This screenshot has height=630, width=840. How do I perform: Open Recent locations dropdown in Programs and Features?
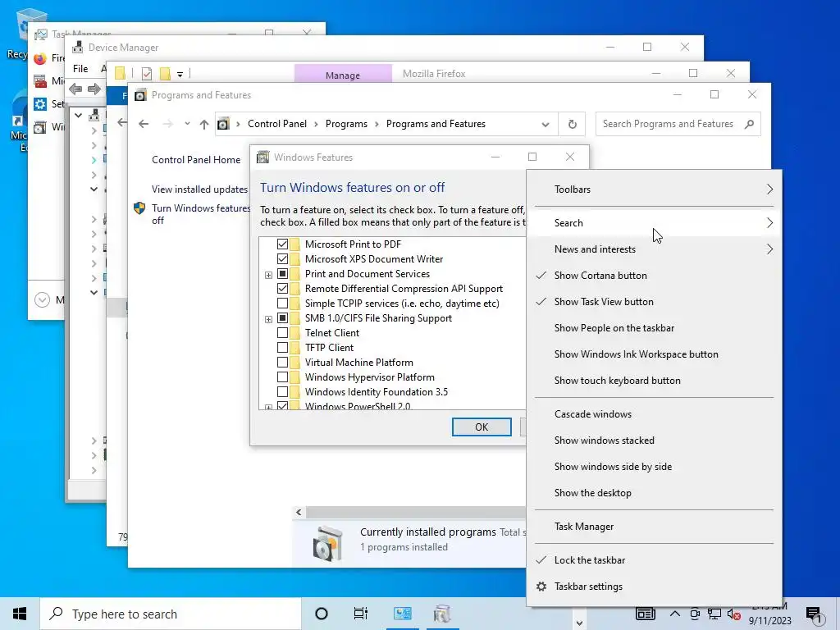(x=187, y=124)
